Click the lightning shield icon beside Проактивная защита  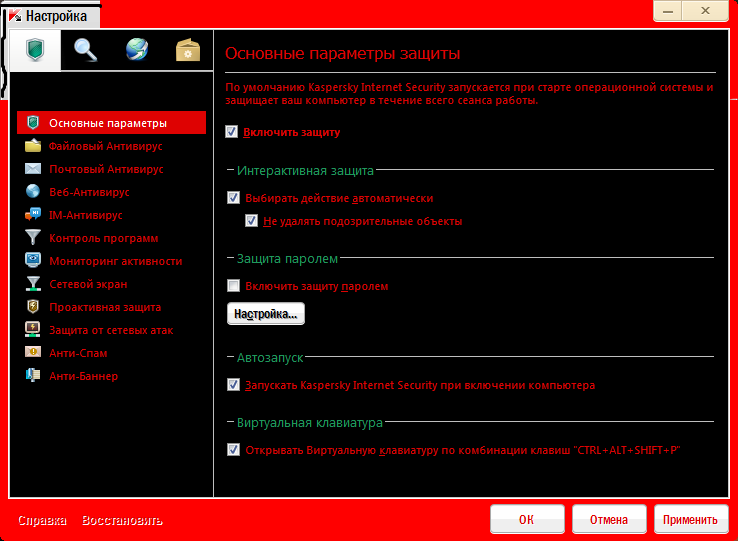point(33,306)
